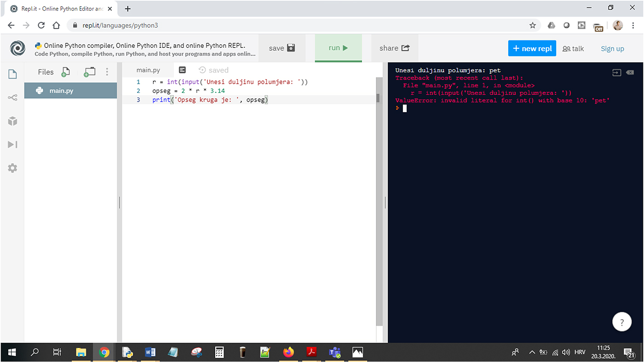Open Adobe Acrobat from the taskbar

312,352
